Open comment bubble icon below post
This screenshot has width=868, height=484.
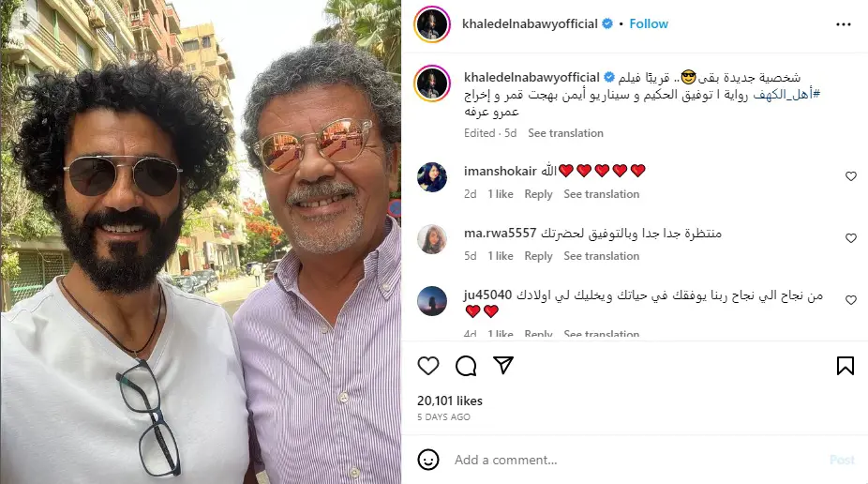point(466,366)
